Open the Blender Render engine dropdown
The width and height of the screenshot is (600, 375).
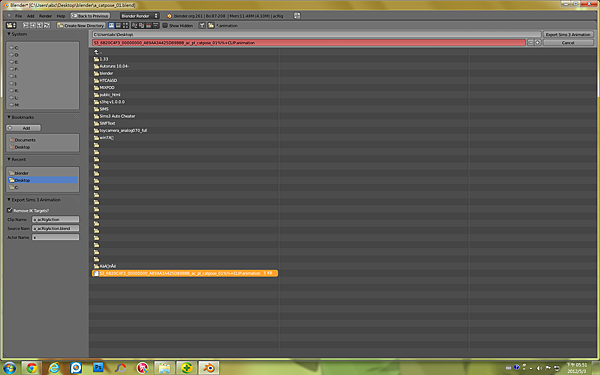tap(139, 16)
